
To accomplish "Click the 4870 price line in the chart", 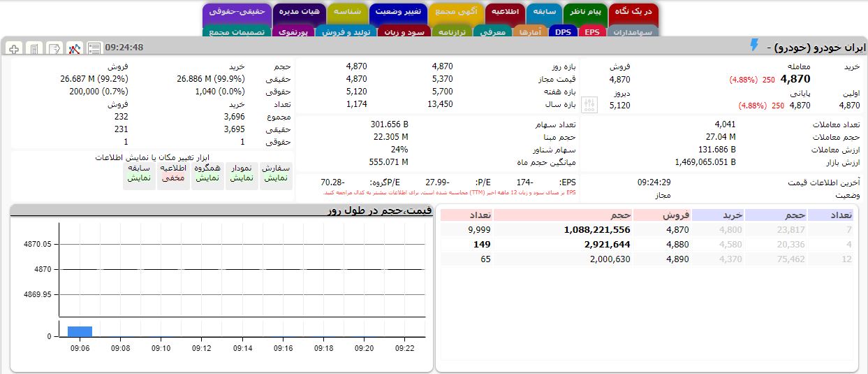I will click(242, 269).
